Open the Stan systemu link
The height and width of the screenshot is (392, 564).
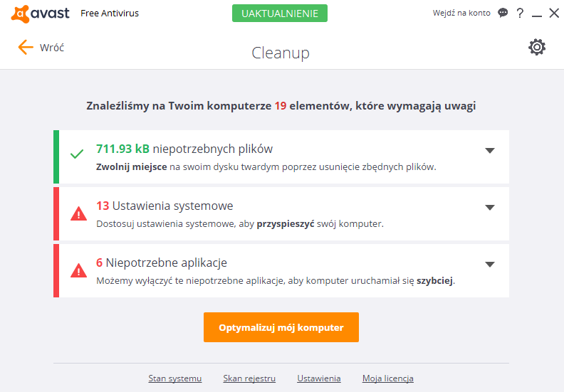(x=174, y=378)
